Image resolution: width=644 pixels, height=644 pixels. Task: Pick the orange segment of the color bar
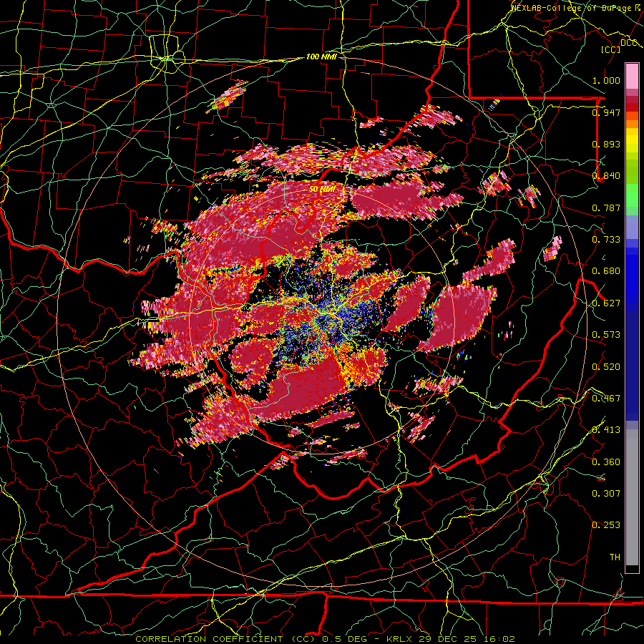632,123
